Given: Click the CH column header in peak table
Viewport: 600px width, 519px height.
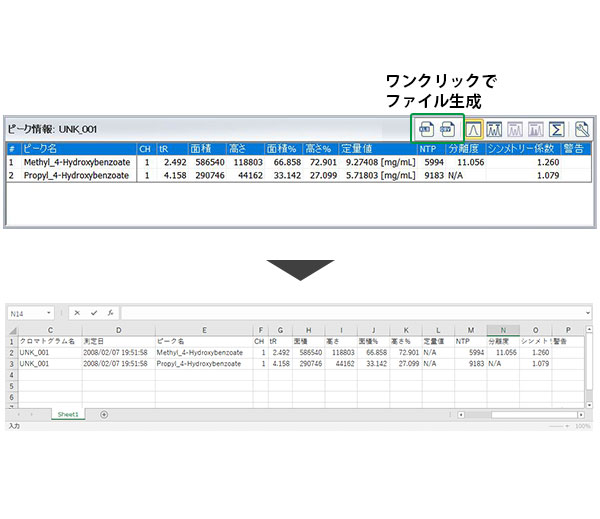Looking at the screenshot, I should (x=145, y=149).
